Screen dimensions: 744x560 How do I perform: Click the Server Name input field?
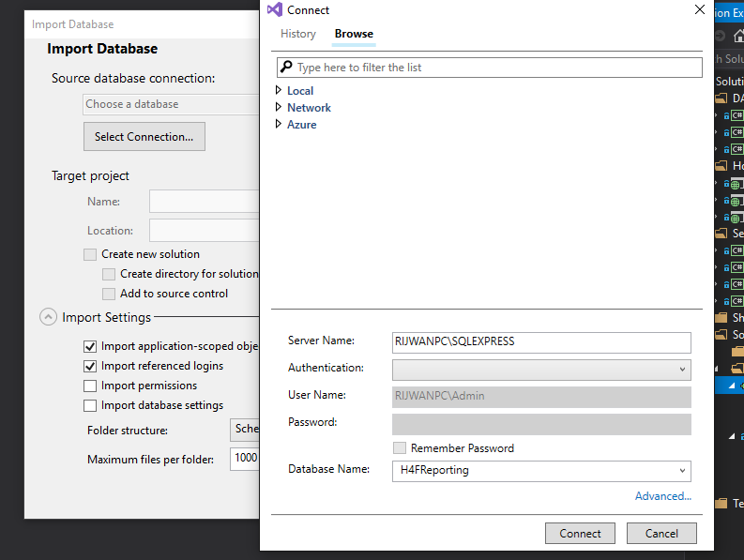tap(541, 342)
